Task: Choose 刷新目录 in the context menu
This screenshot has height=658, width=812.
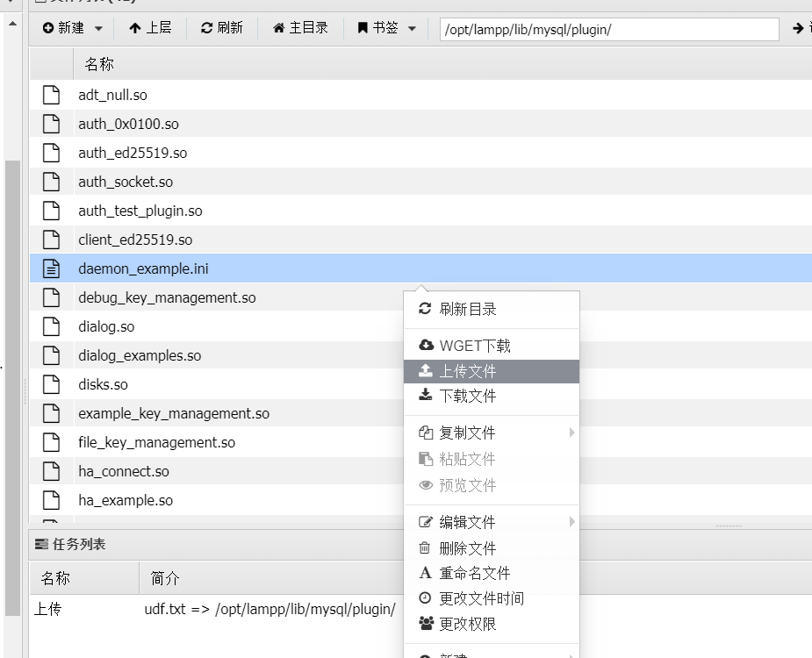Action: 492,310
